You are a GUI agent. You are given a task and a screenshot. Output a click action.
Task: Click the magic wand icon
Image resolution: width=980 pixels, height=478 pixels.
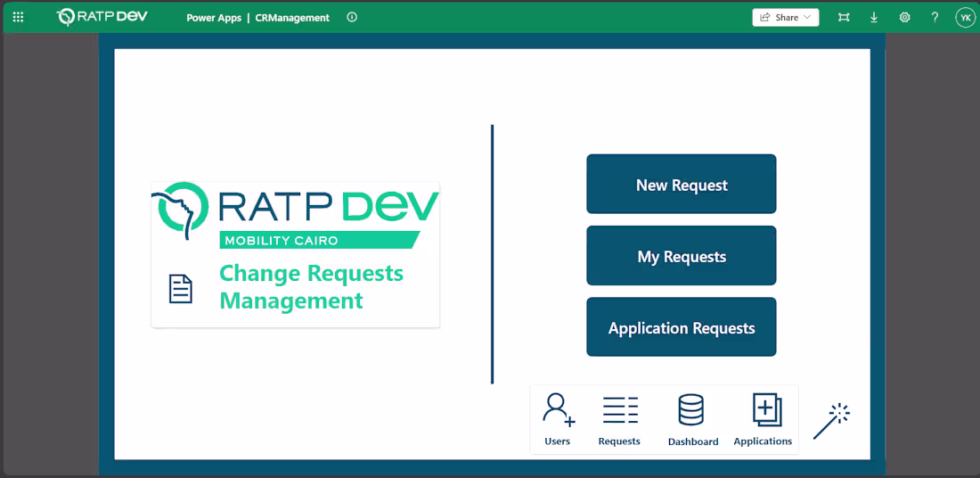click(831, 421)
